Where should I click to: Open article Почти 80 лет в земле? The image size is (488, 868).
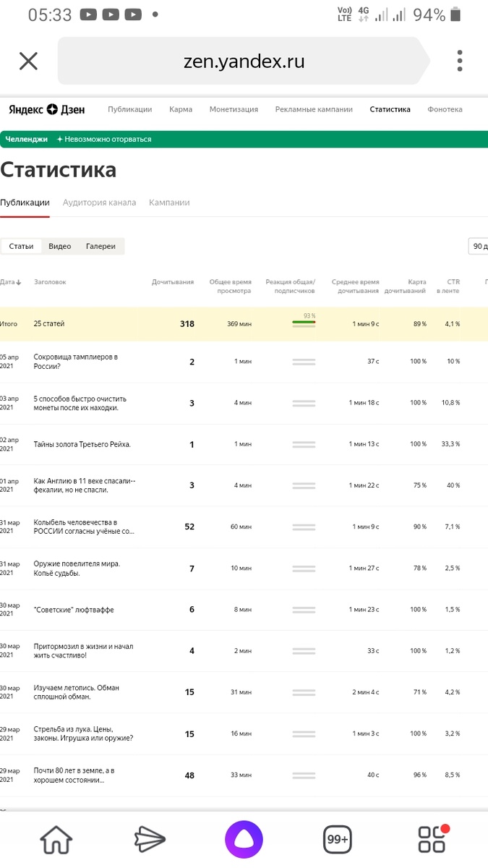coord(74,775)
